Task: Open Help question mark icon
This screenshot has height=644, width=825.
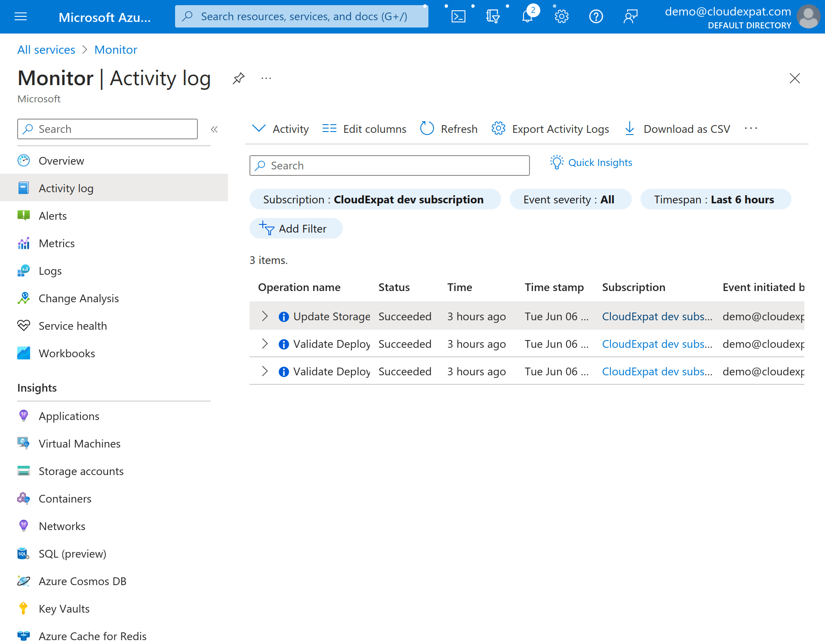Action: click(x=596, y=17)
